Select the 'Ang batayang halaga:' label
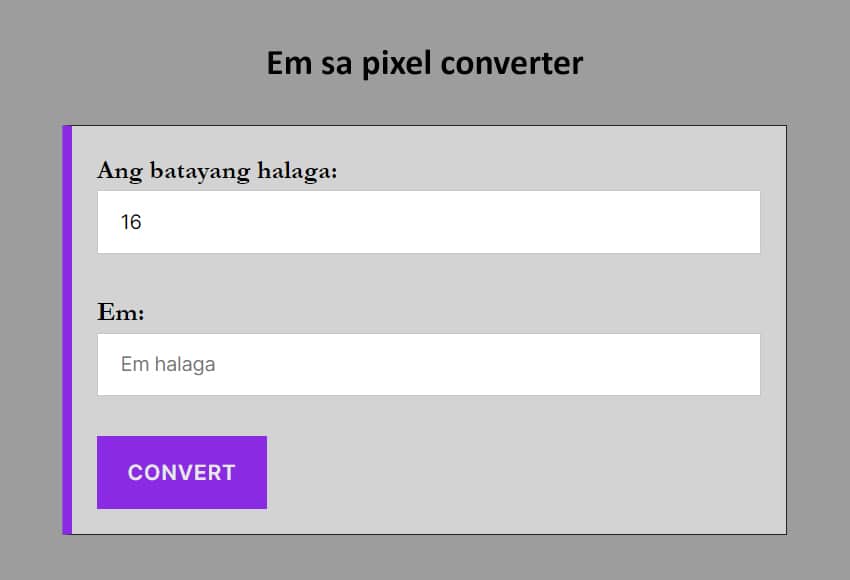The image size is (850, 580). (217, 171)
